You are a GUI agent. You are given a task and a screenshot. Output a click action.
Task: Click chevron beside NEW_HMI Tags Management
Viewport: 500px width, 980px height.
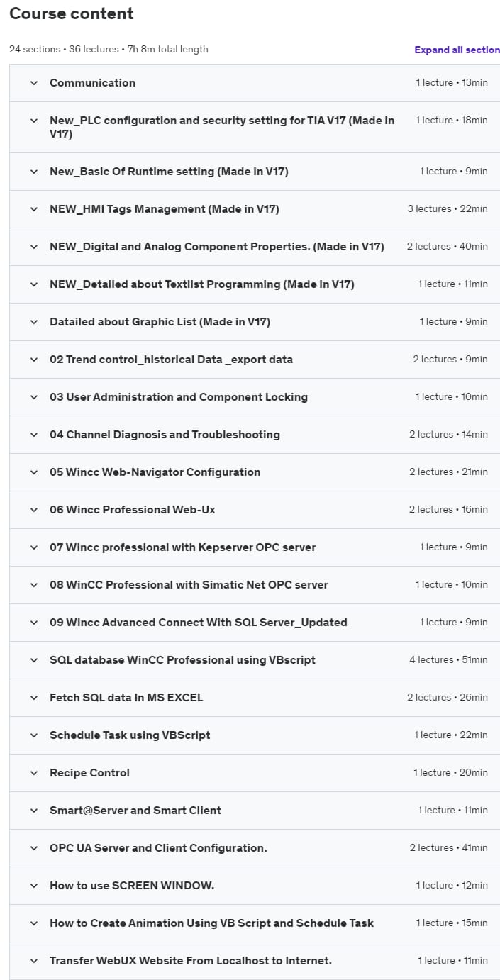pyautogui.click(x=33, y=209)
